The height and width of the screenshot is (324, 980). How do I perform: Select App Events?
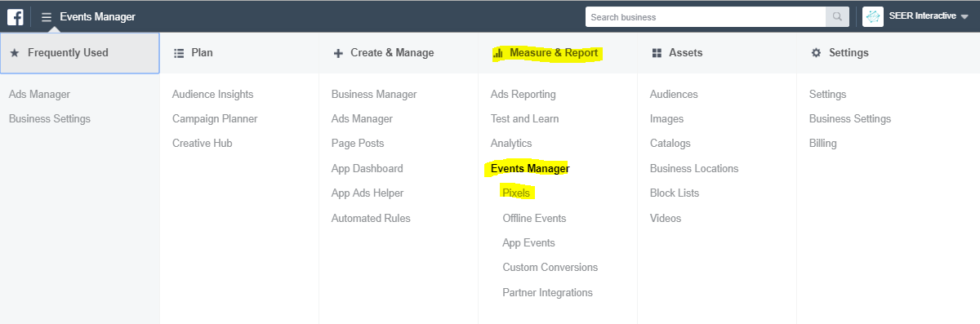point(528,242)
